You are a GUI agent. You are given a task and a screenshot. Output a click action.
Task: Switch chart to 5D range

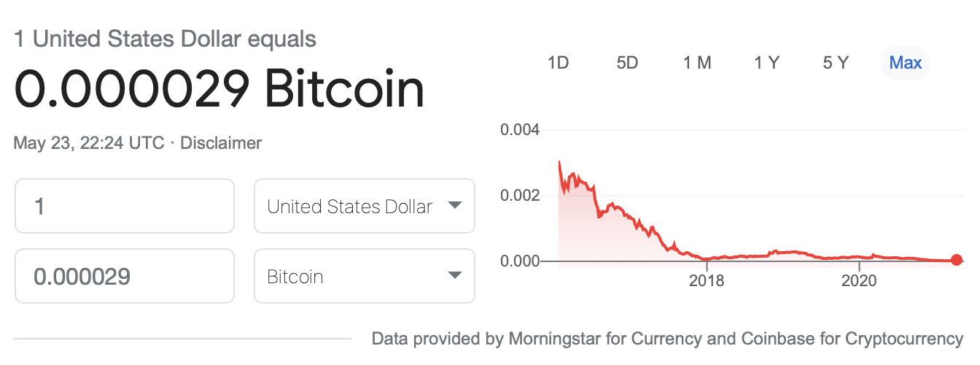(627, 63)
